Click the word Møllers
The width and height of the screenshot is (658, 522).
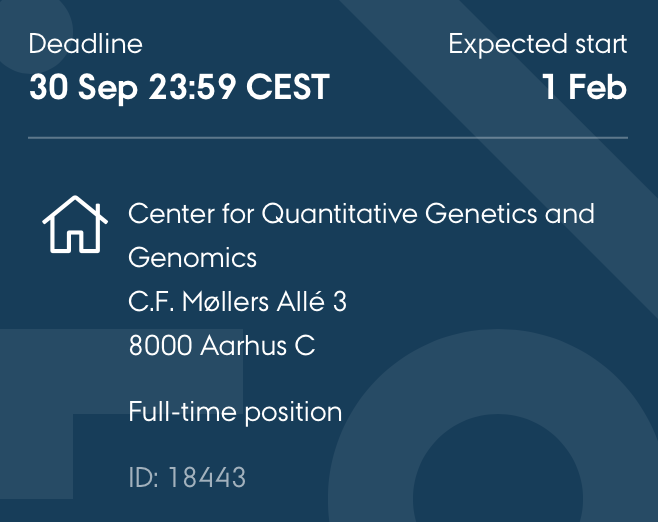[225, 302]
